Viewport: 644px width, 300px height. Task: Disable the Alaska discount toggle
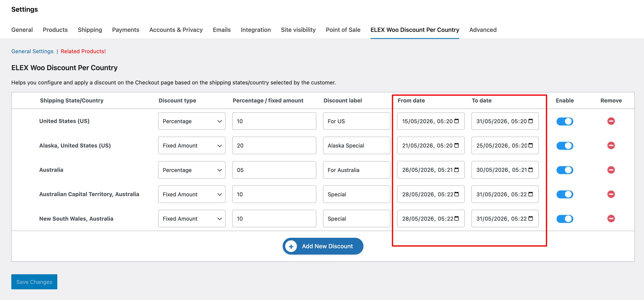(x=565, y=146)
